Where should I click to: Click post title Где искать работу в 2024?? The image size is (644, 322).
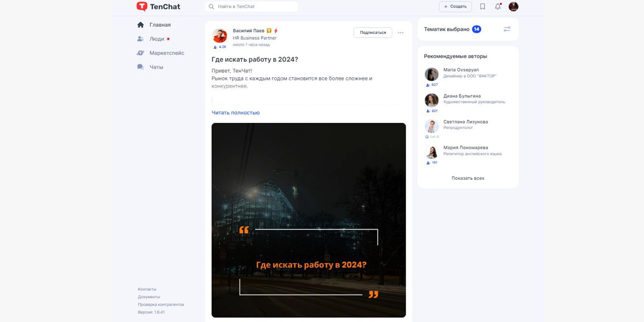pos(255,60)
